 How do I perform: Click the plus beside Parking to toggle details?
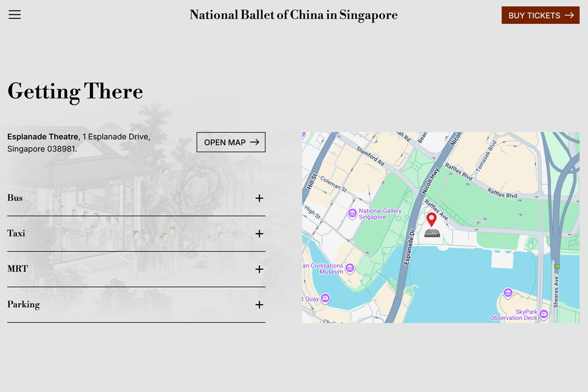click(x=259, y=304)
